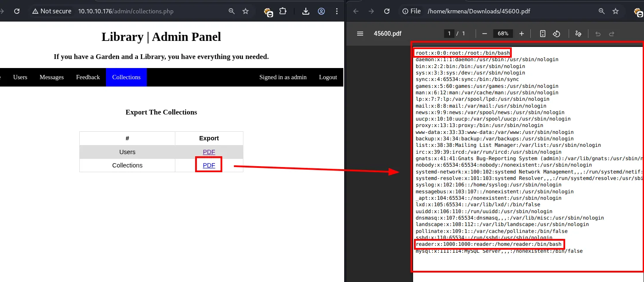This screenshot has width=644, height=282.
Task: Click the fit to page icon in PDF toolbar
Action: point(543,34)
